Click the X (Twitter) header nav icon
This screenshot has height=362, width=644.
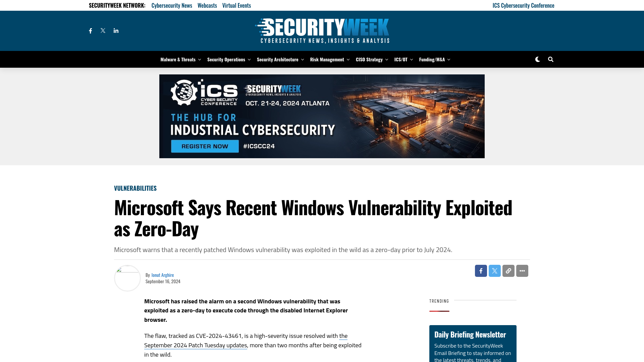pyautogui.click(x=103, y=30)
